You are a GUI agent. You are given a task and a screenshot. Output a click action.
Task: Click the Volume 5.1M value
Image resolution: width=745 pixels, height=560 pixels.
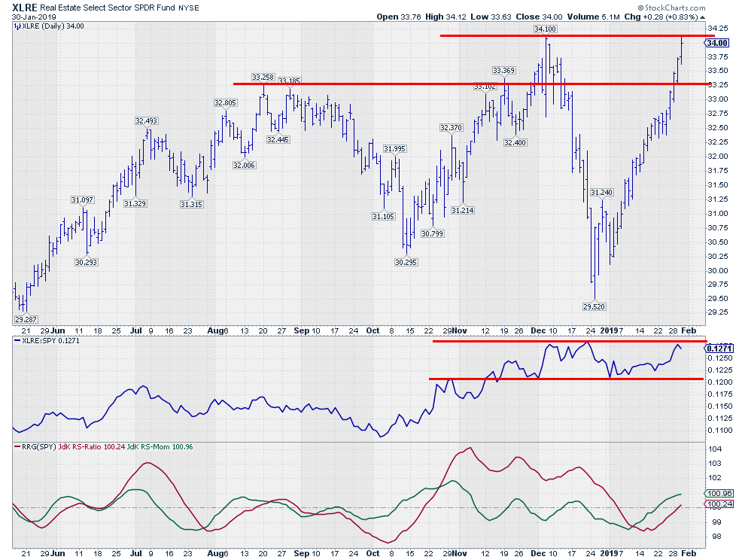click(x=593, y=17)
